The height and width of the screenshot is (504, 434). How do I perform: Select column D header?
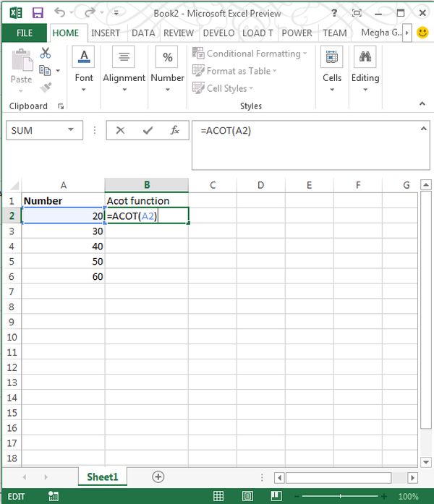click(x=260, y=185)
